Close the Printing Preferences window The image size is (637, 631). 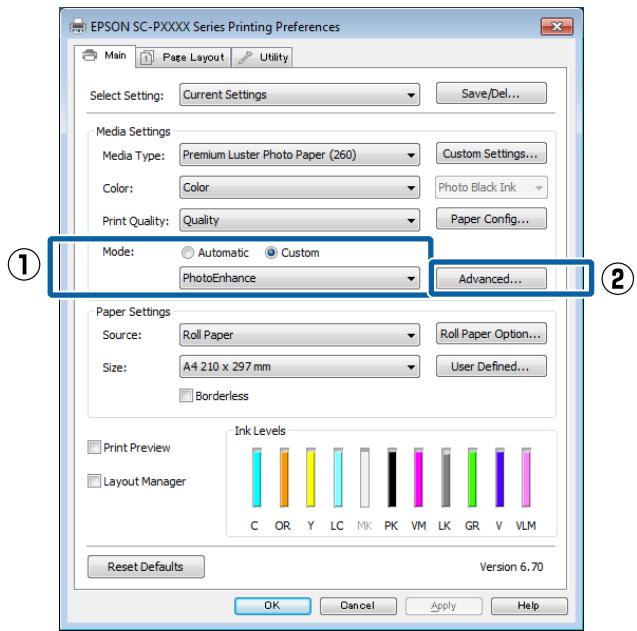(557, 26)
